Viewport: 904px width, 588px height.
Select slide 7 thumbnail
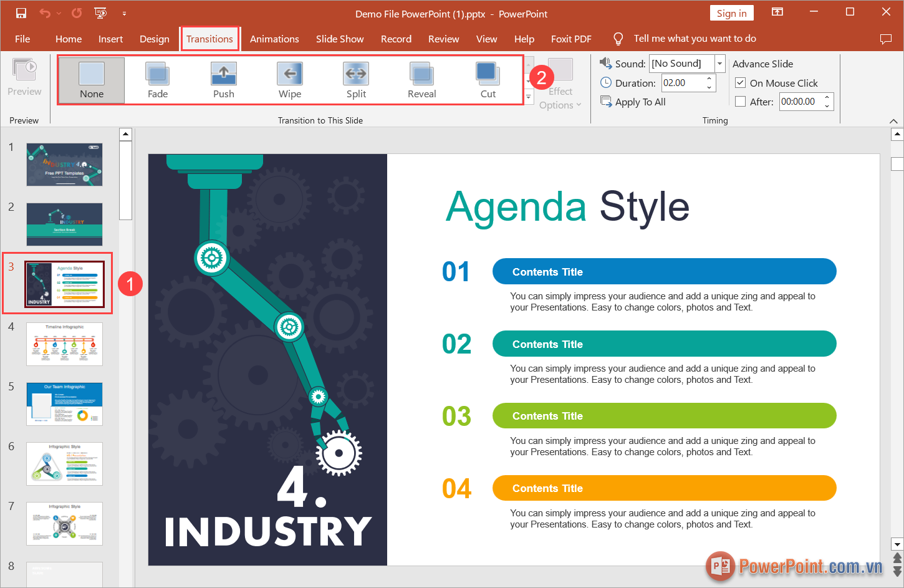tap(64, 524)
